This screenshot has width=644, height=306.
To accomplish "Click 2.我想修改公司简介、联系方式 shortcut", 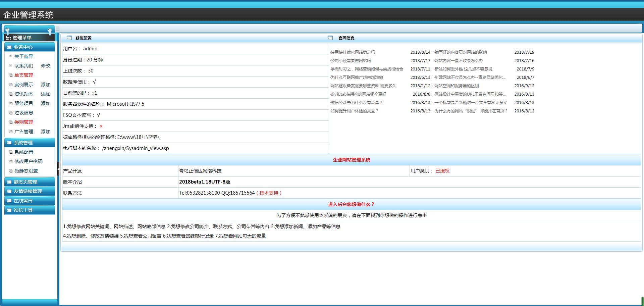I will (218, 226).
